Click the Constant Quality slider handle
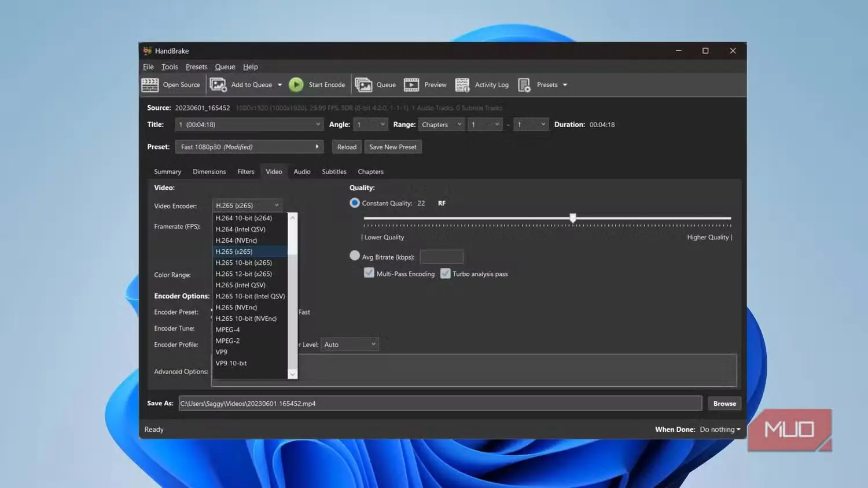Screen dimensions: 868x488 pos(573,218)
